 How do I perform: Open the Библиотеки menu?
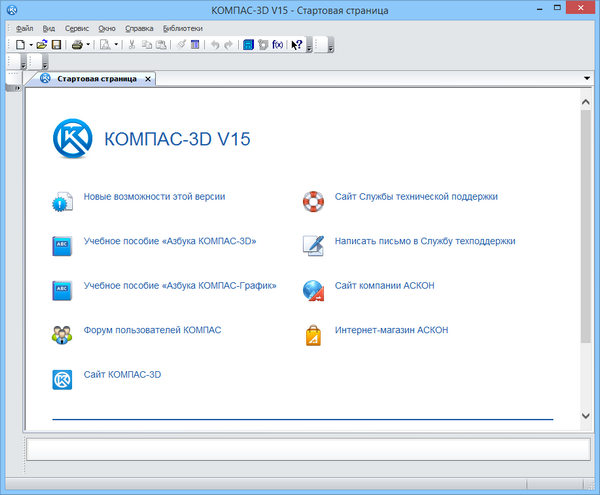point(182,29)
